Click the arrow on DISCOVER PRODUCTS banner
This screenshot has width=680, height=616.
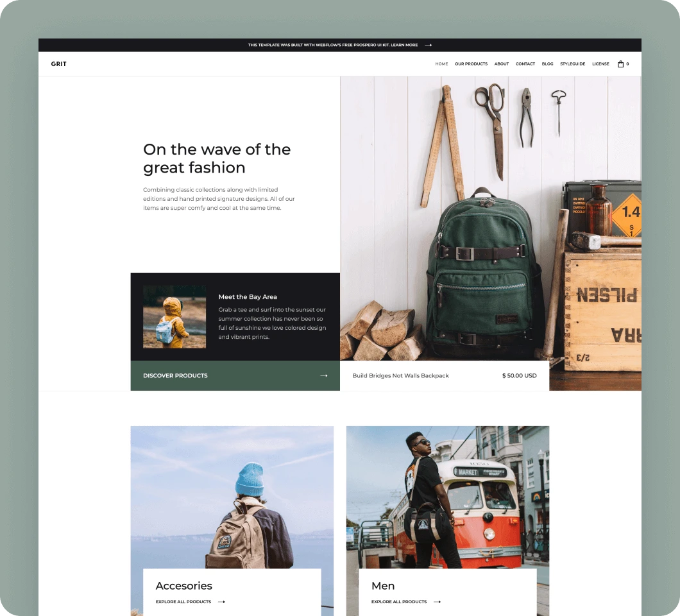click(x=324, y=375)
